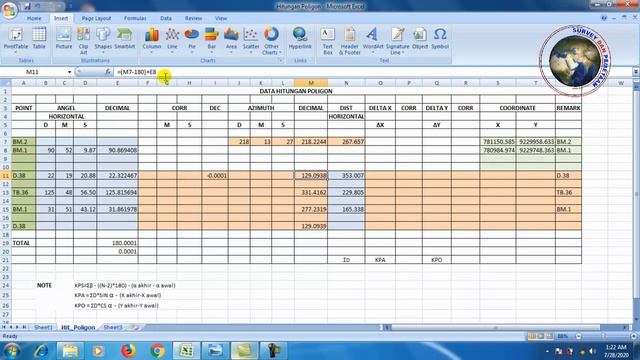
Task: Select the cell with 267.657 distance
Action: [x=346, y=142]
